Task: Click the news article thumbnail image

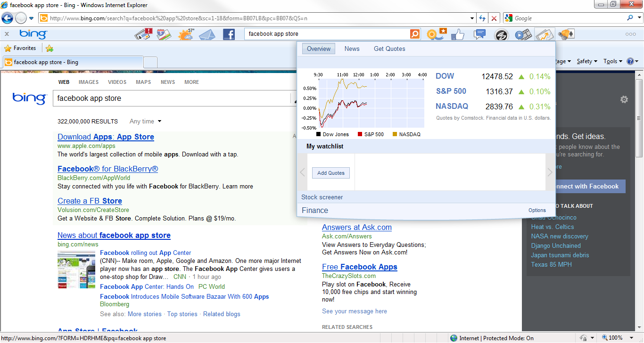Action: (x=76, y=269)
